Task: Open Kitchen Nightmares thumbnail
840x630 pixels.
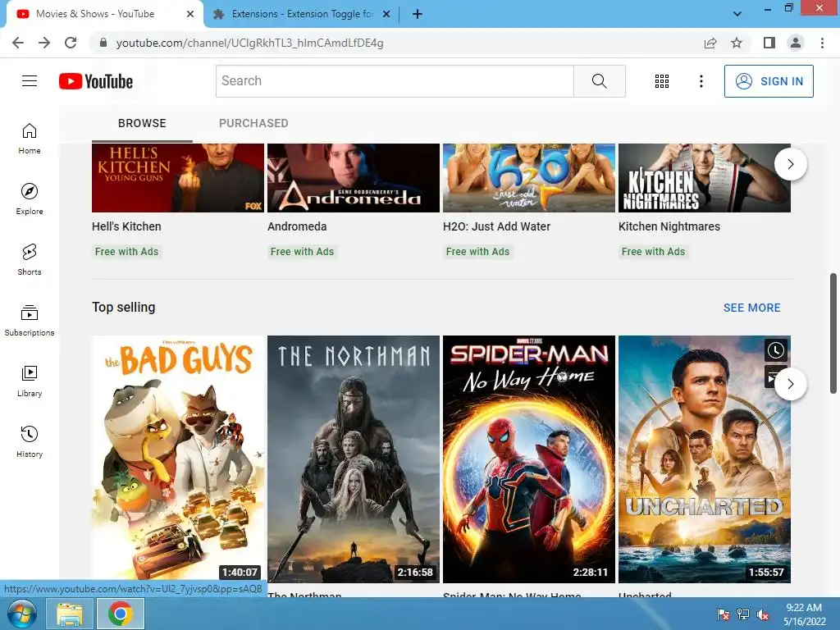Action: tap(705, 178)
